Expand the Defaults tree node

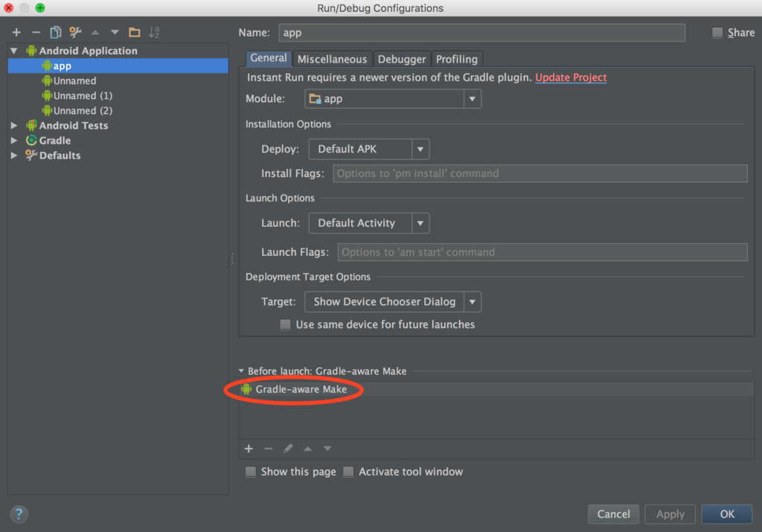(14, 156)
